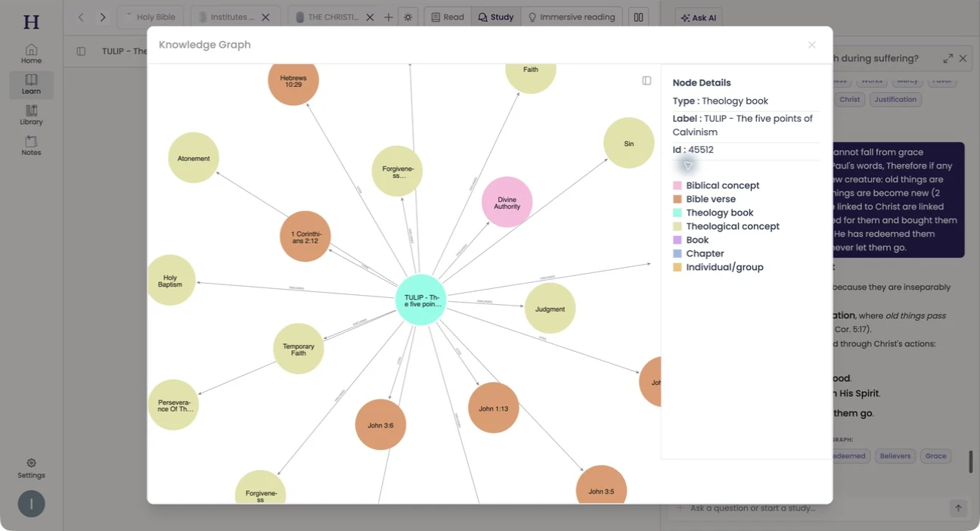Select the Forgiveness node at bottom left
The image size is (980, 531).
coord(260,489)
